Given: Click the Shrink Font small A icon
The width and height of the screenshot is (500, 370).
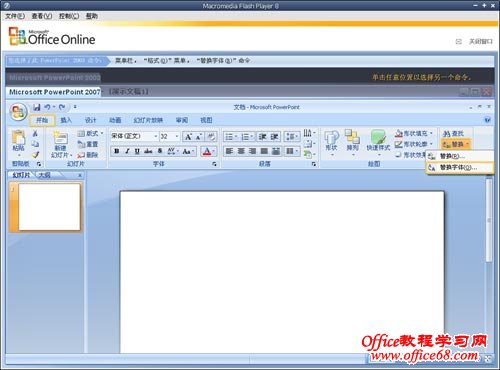Looking at the screenshot, I should pyautogui.click(x=199, y=136).
